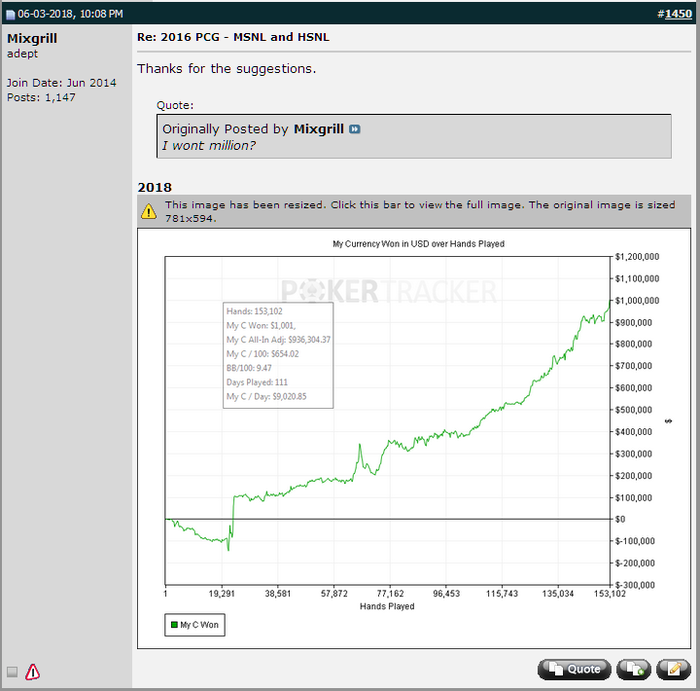Click the '77,162' x-axis label
This screenshot has width=700, height=691.
point(390,594)
